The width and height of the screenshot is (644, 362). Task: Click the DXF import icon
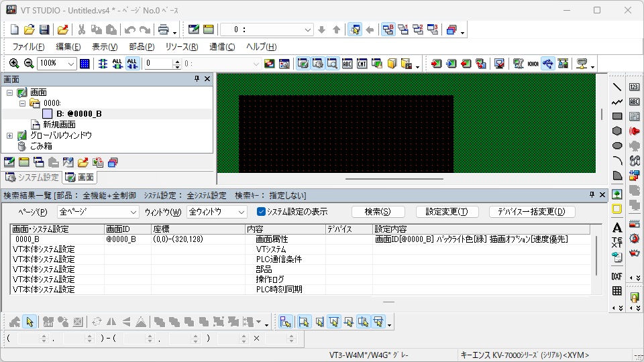click(x=617, y=276)
